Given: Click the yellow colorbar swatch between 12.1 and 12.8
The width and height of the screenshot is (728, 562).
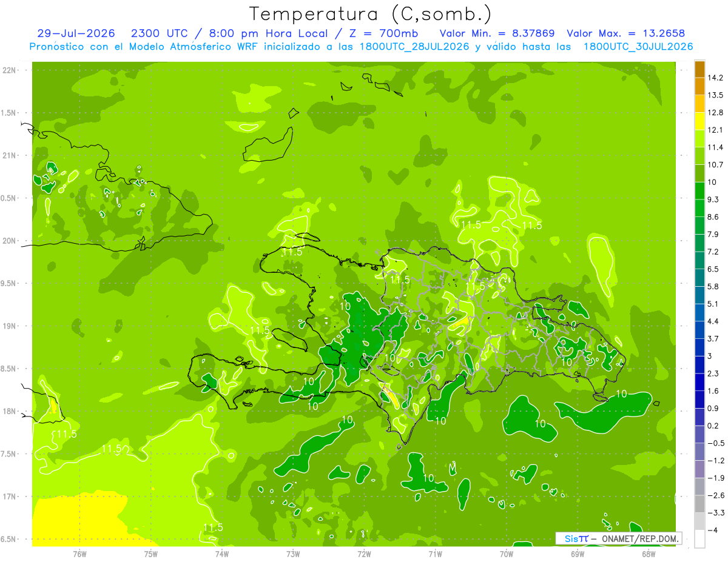Looking at the screenshot, I should (x=699, y=121).
